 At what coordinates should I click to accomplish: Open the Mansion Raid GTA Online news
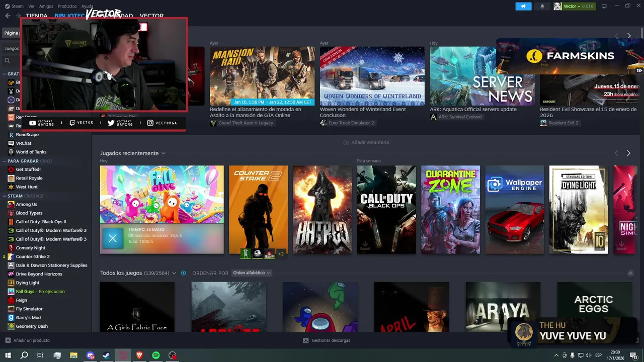click(x=262, y=76)
